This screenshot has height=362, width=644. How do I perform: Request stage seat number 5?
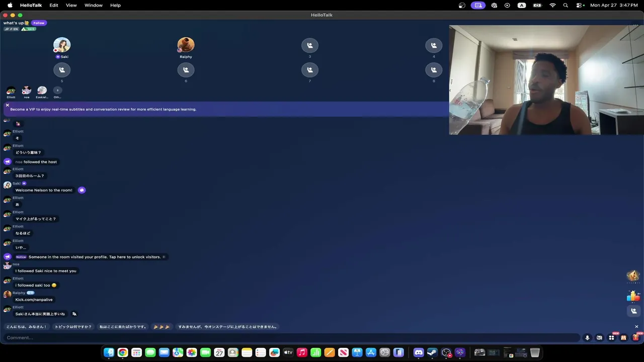coord(62,70)
